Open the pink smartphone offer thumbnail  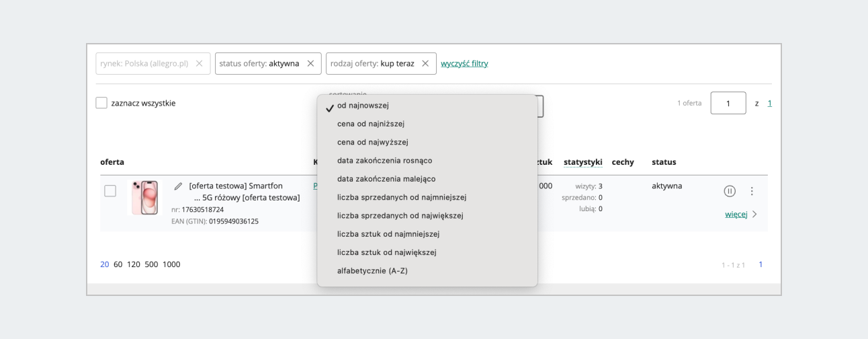(x=145, y=198)
